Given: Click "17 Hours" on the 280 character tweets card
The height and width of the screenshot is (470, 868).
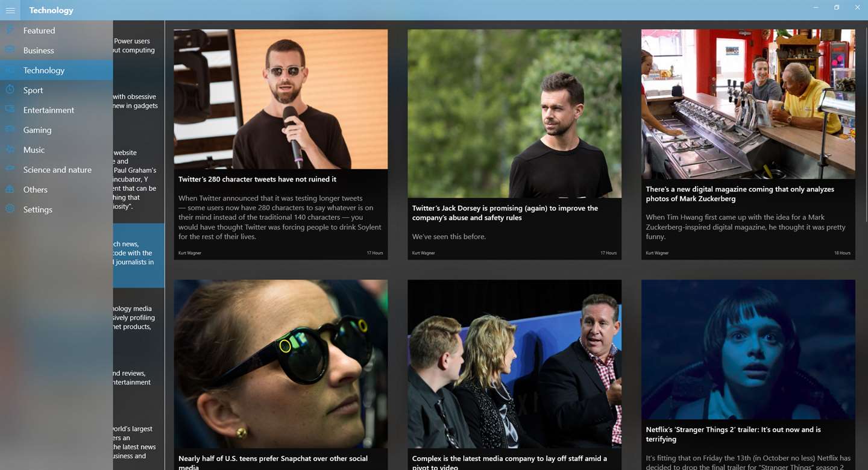Looking at the screenshot, I should pyautogui.click(x=375, y=253).
